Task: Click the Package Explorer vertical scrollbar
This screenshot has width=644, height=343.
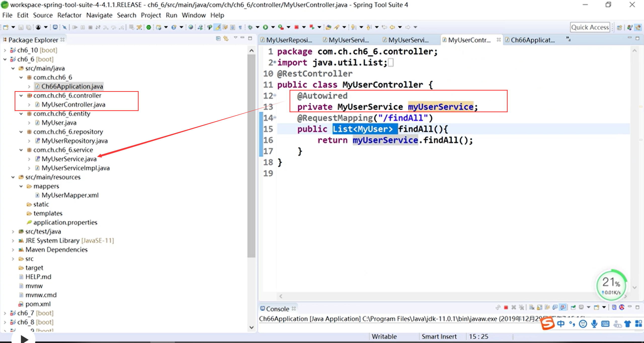Action: coord(251,156)
